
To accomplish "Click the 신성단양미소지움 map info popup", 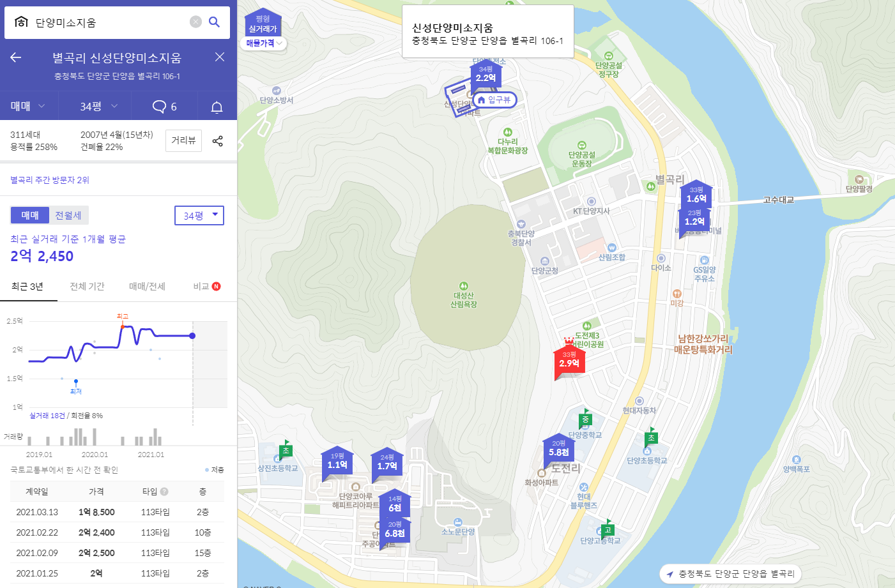I will (x=488, y=32).
